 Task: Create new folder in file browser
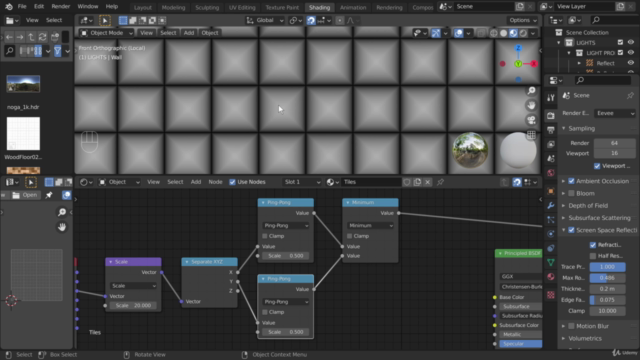pos(55,37)
